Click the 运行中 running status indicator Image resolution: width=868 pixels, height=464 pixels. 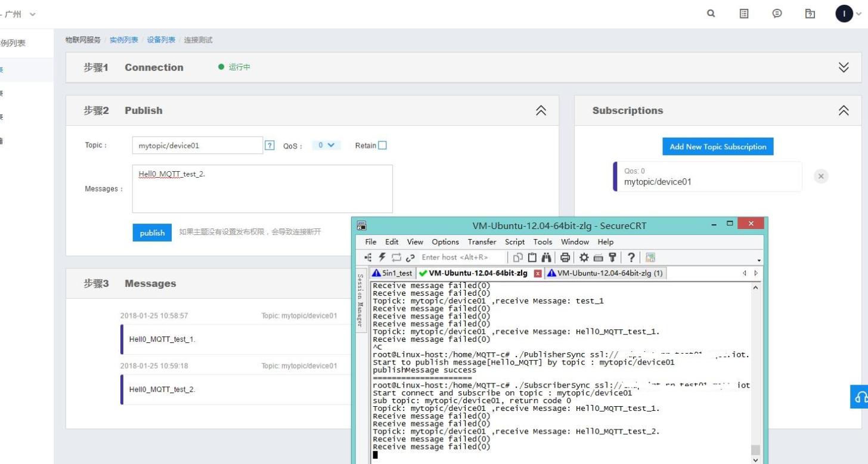234,67
